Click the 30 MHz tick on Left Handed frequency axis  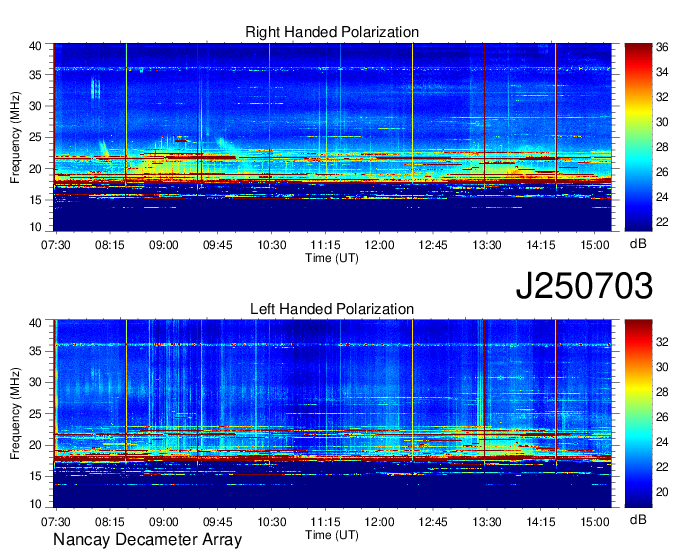click(x=35, y=382)
